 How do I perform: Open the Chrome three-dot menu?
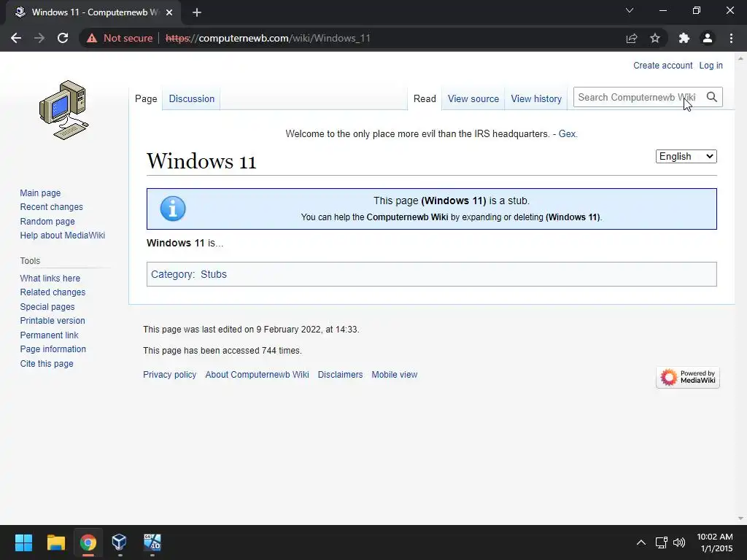(731, 38)
